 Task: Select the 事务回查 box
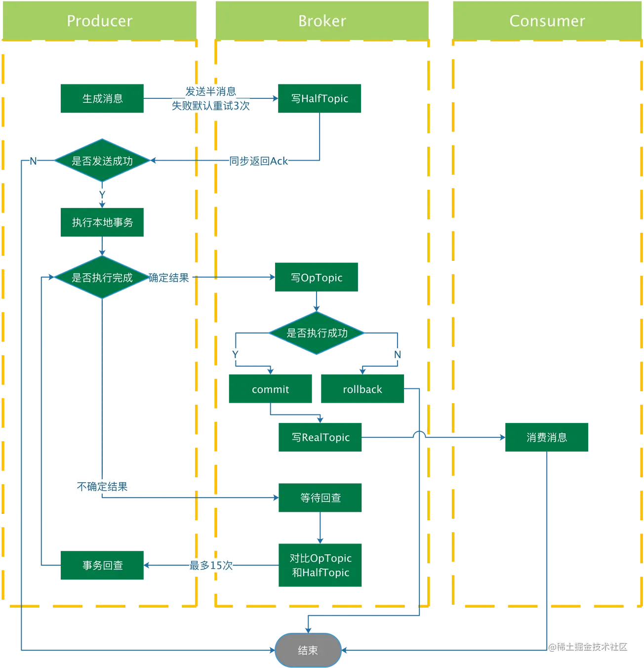coord(102,565)
